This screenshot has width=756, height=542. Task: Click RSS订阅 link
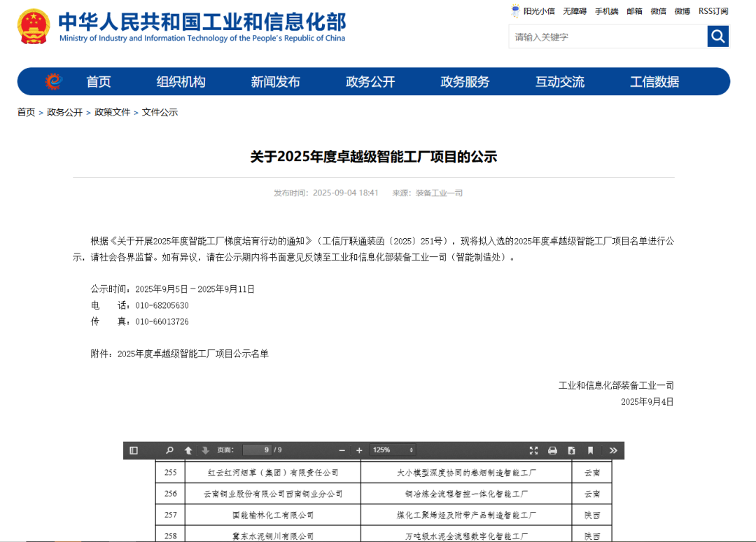pyautogui.click(x=713, y=11)
